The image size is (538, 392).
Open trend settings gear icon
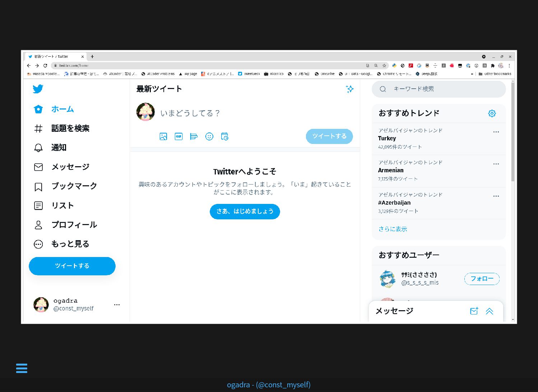(492, 113)
